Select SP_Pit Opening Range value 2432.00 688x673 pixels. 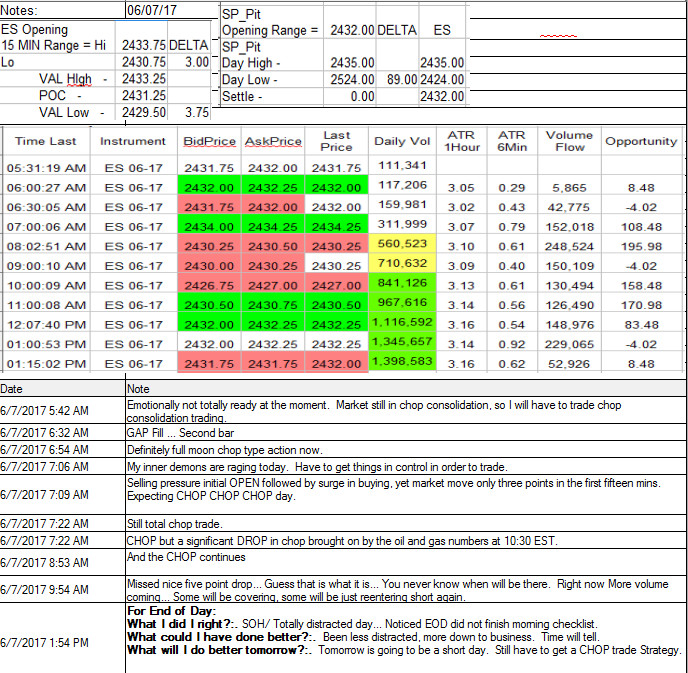click(352, 30)
